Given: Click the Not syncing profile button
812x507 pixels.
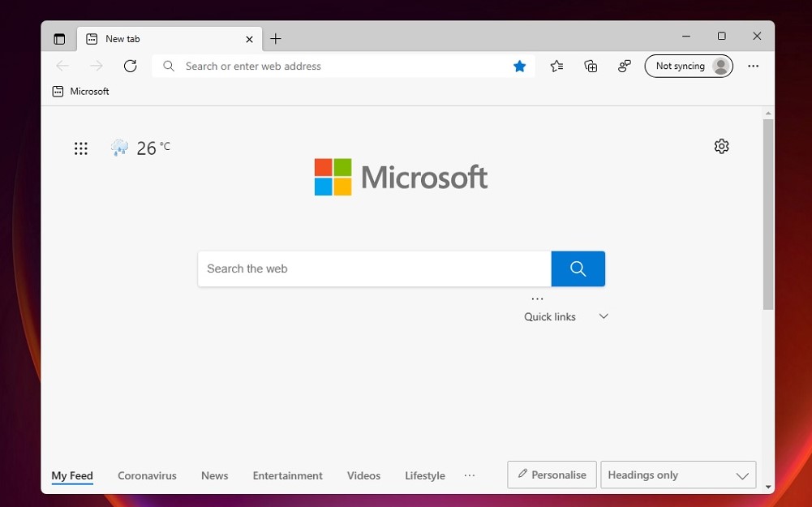Looking at the screenshot, I should [x=689, y=66].
